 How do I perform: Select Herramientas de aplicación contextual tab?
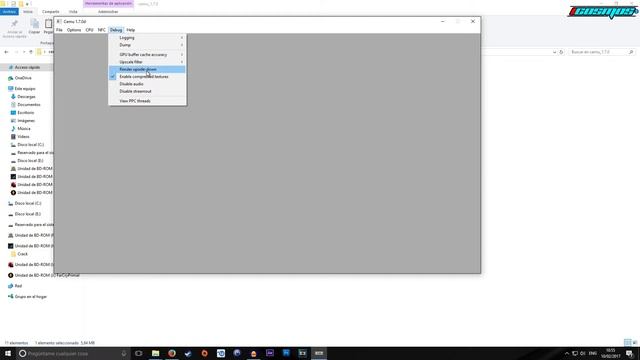[x=108, y=4]
